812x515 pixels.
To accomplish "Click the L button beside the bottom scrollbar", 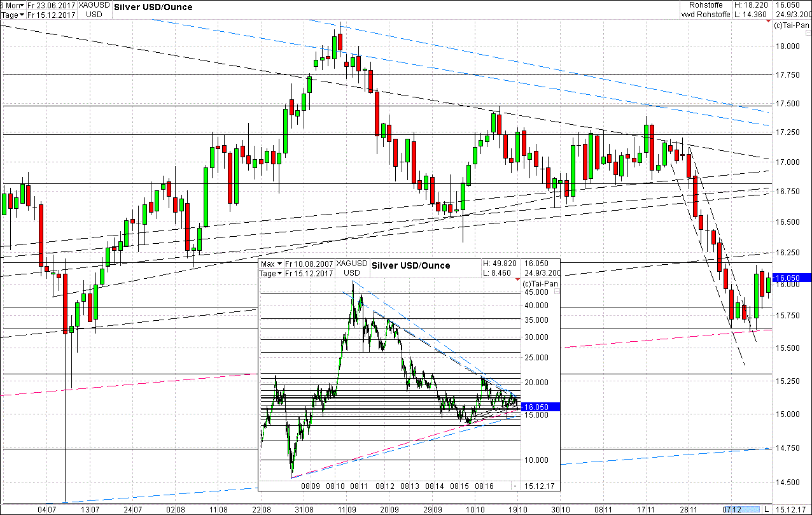I will (x=767, y=509).
